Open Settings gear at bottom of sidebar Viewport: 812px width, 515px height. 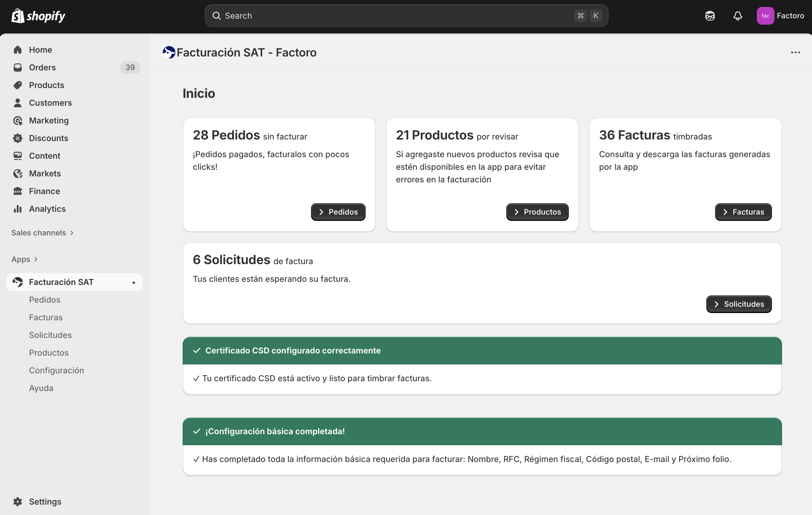(x=18, y=501)
